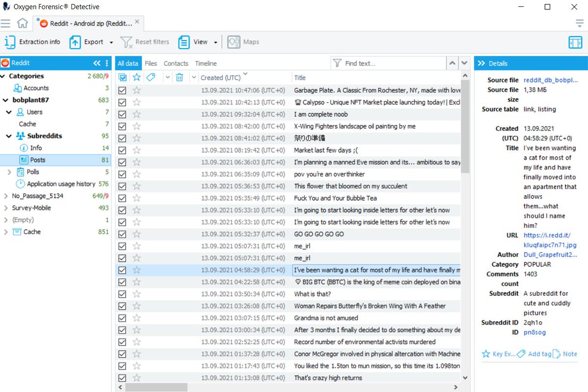Open the hamburger main menu
The image size is (588, 392).
5,23
